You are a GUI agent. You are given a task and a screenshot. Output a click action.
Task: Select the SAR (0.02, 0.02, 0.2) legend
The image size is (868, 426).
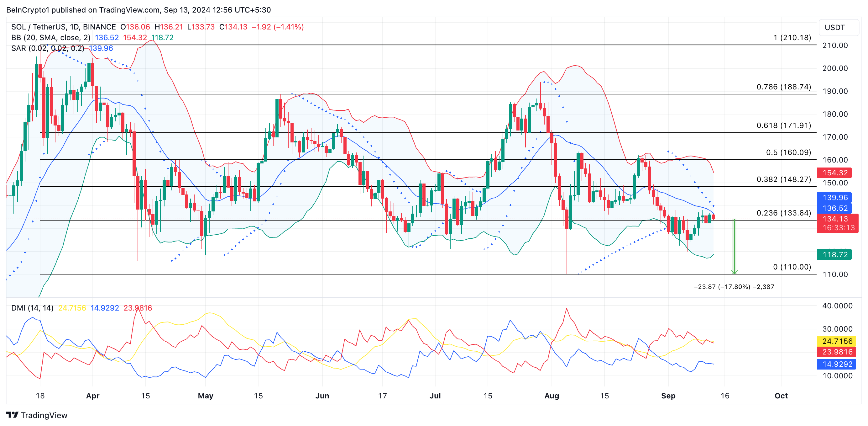[x=48, y=48]
